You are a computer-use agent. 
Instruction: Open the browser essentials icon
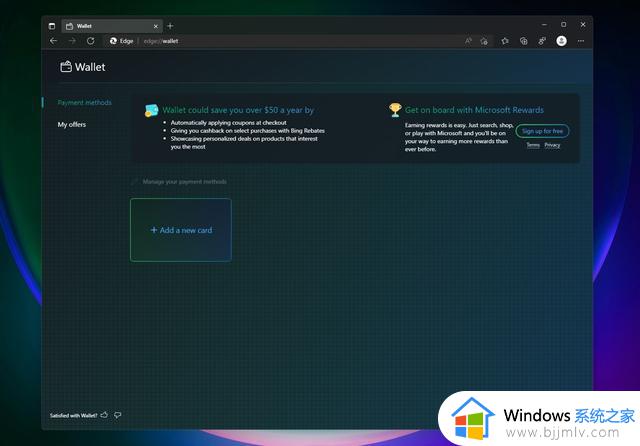coord(542,41)
